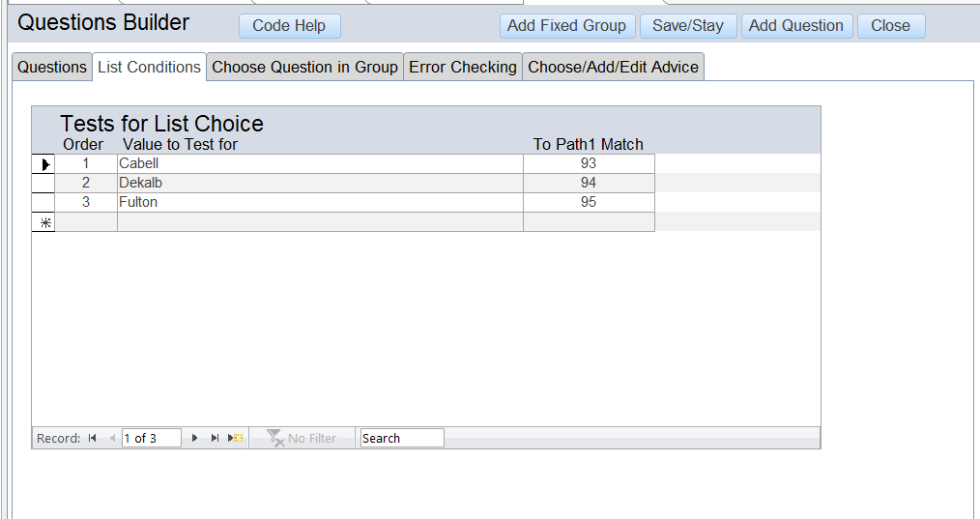Jump to last record arrow
Image resolution: width=980 pixels, height=519 pixels.
click(x=215, y=439)
